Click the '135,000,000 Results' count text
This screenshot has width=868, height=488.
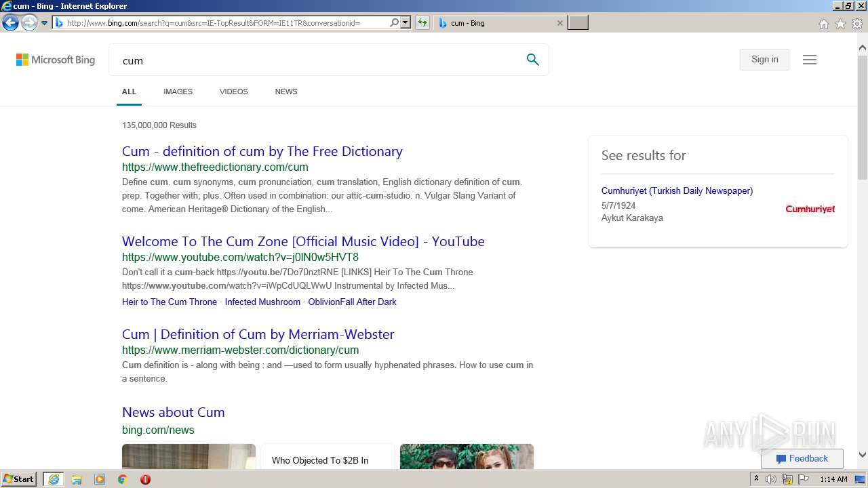point(159,125)
